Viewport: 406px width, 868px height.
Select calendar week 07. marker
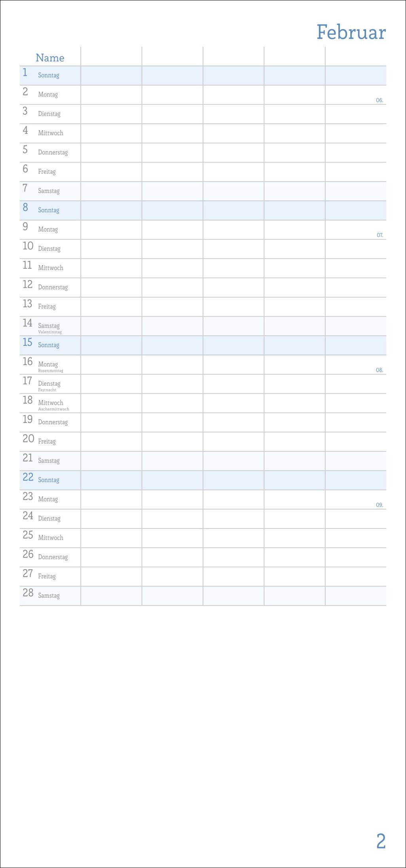[380, 235]
